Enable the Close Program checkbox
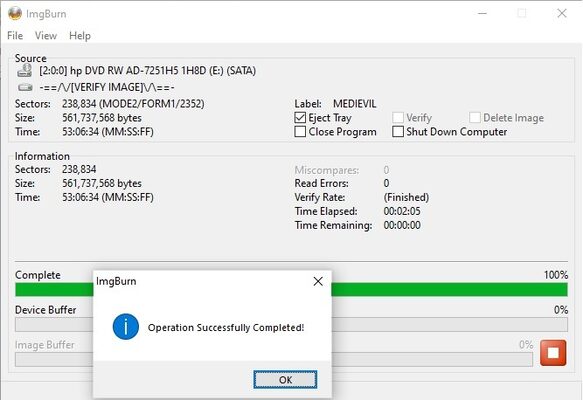 300,132
